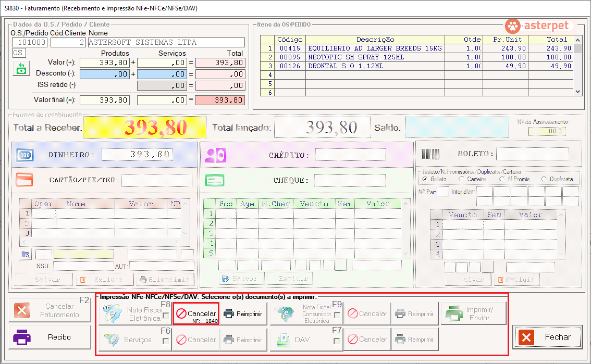Click Reimprimir in the Nota Fiscal Consumidor row
591x364 pixels.
[415, 314]
